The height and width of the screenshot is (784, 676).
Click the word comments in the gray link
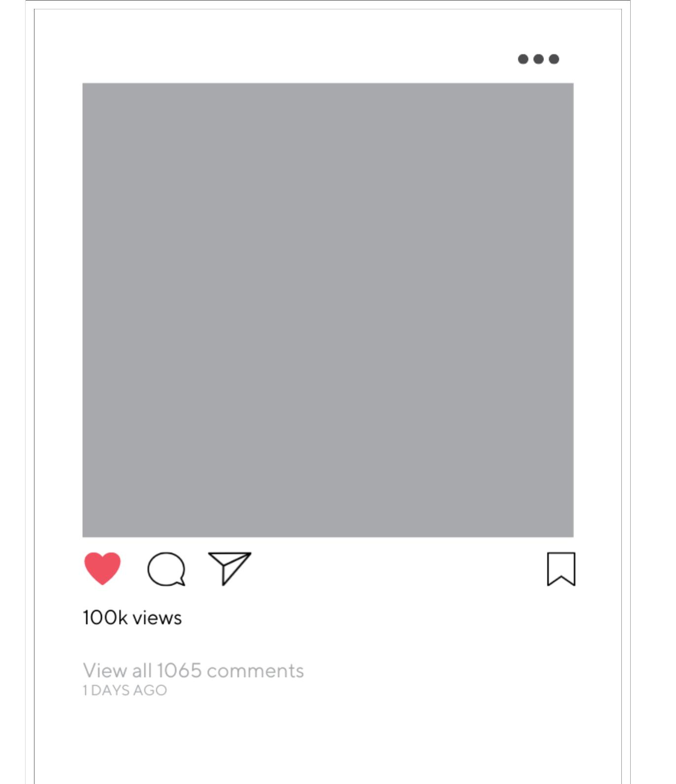point(255,671)
